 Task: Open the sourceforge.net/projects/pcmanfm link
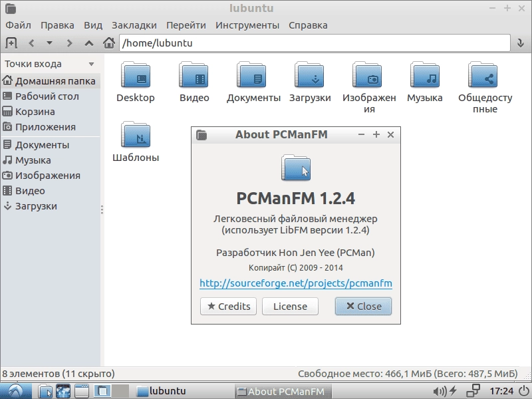coord(296,283)
